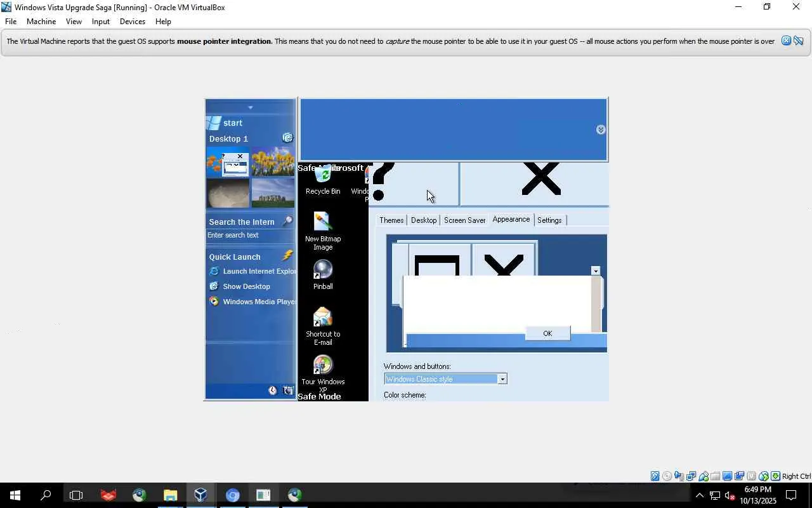Open the Machine menu
The width and height of the screenshot is (812, 508).
pyautogui.click(x=41, y=21)
